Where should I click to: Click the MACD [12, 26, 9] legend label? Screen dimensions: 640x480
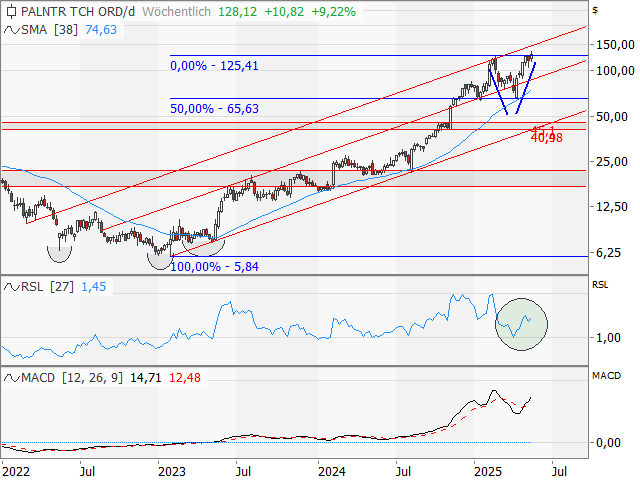point(72,378)
